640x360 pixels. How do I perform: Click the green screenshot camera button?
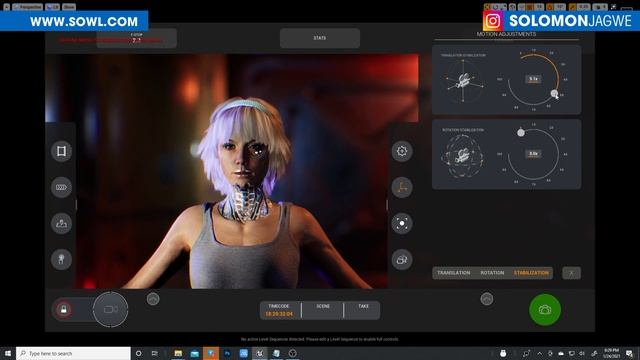tap(545, 310)
